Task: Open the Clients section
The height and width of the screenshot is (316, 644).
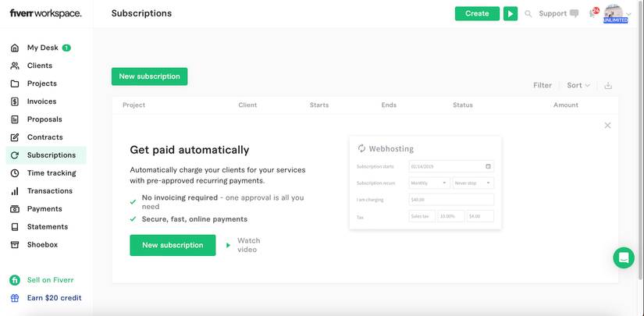Action: click(40, 66)
